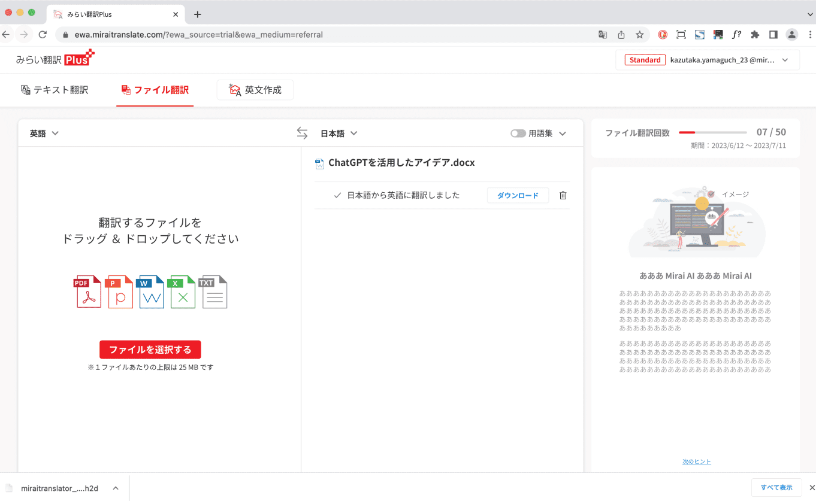Open the 英語 source language dropdown

[44, 133]
